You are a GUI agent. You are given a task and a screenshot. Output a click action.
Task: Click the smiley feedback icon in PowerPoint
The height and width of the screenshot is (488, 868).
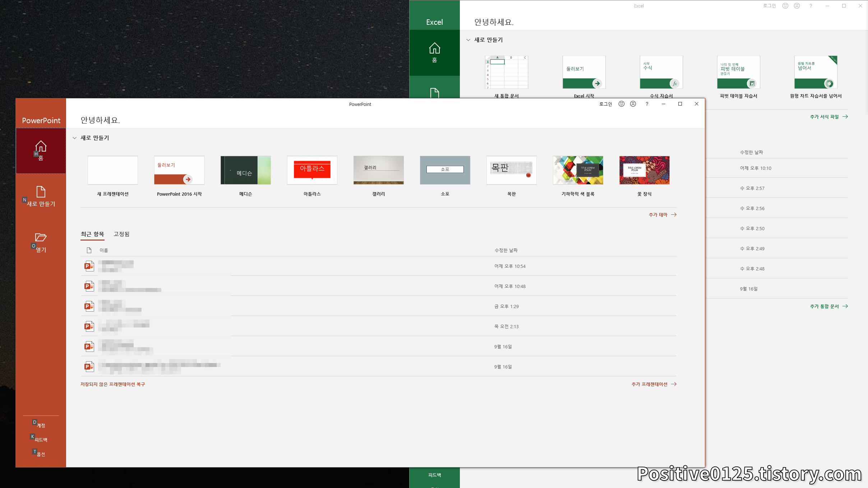coord(621,104)
